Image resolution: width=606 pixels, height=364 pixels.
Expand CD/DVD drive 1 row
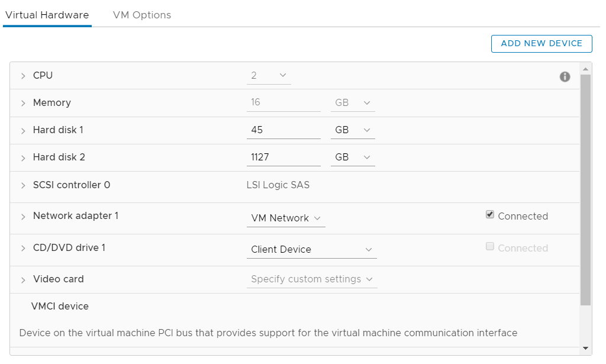[23, 248]
